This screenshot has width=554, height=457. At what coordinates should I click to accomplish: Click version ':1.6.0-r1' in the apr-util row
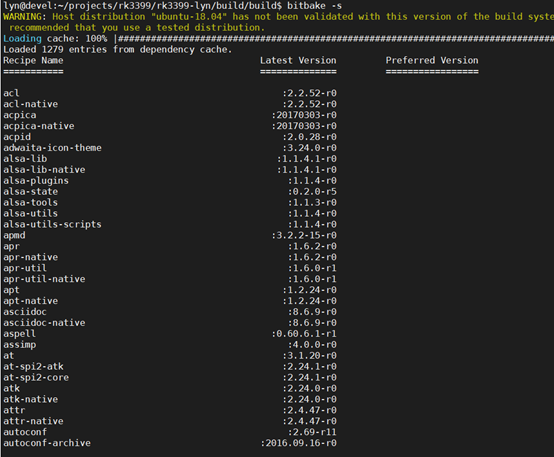pyautogui.click(x=312, y=269)
